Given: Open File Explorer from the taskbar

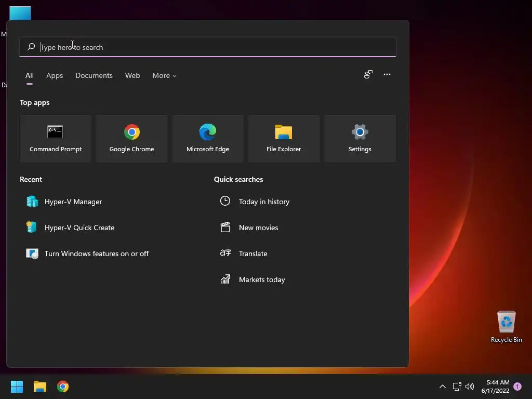Looking at the screenshot, I should (39, 387).
